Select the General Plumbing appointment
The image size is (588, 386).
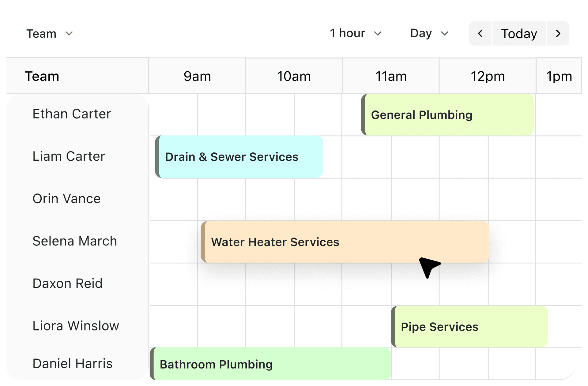tap(448, 115)
